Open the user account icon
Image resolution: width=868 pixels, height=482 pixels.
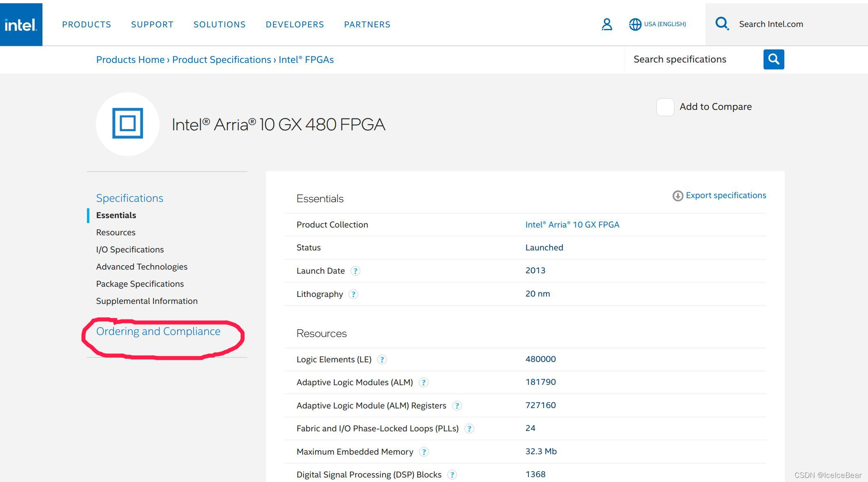tap(607, 25)
